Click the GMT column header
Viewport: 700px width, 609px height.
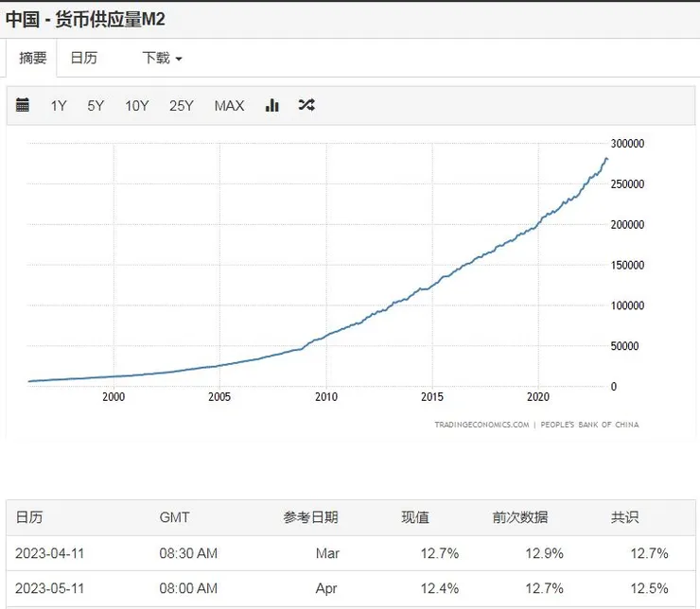[175, 517]
